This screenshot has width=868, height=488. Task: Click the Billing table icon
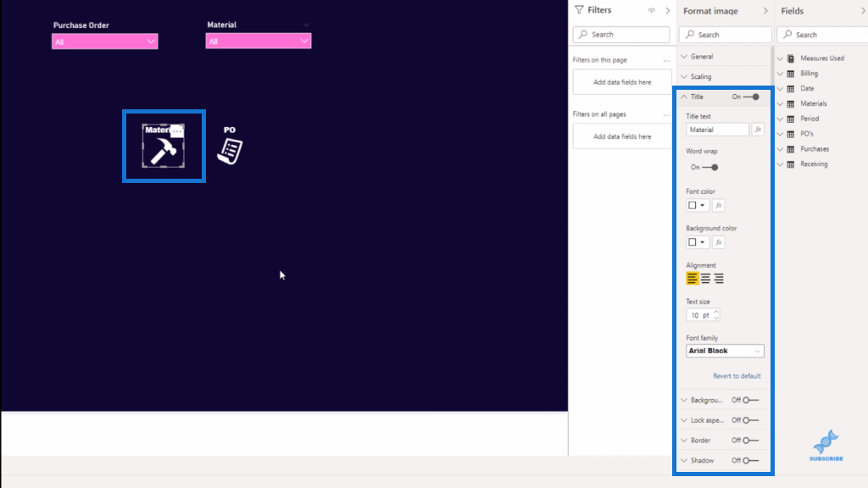coord(791,74)
